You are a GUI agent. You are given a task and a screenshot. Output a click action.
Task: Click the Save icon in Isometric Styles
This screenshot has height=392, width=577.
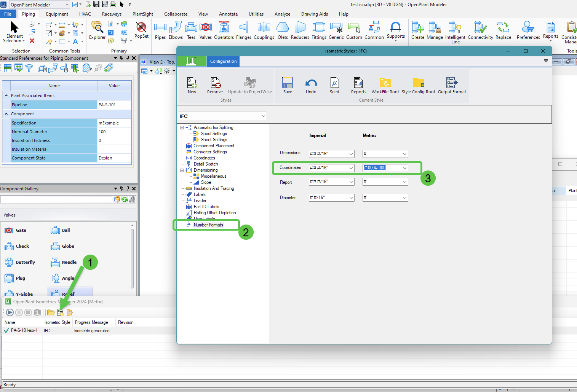[287, 83]
